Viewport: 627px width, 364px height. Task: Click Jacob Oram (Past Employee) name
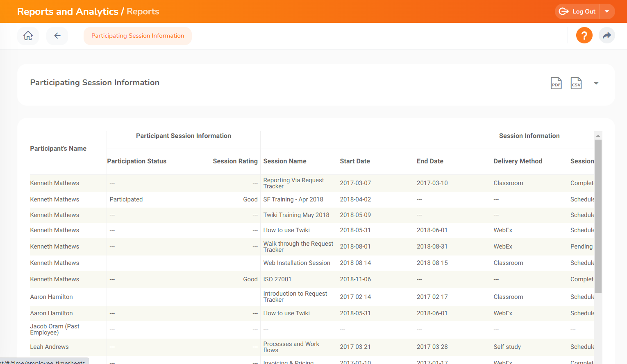point(55,329)
